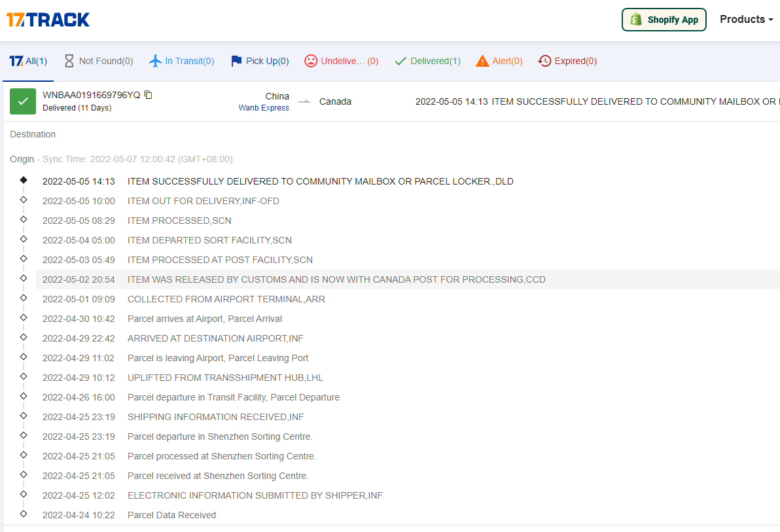780x532 pixels.
Task: Copy tracking number WNBAA0191669796YQ
Action: coord(149,95)
